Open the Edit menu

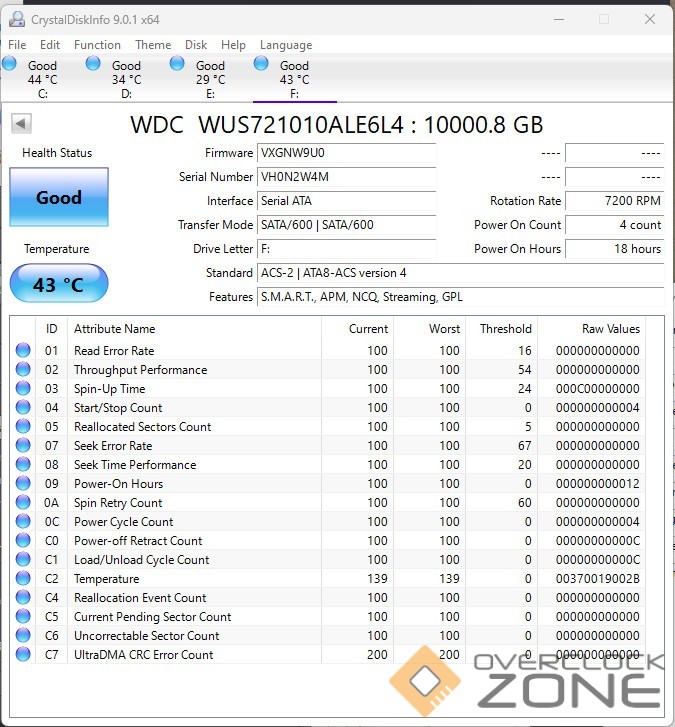(50, 45)
